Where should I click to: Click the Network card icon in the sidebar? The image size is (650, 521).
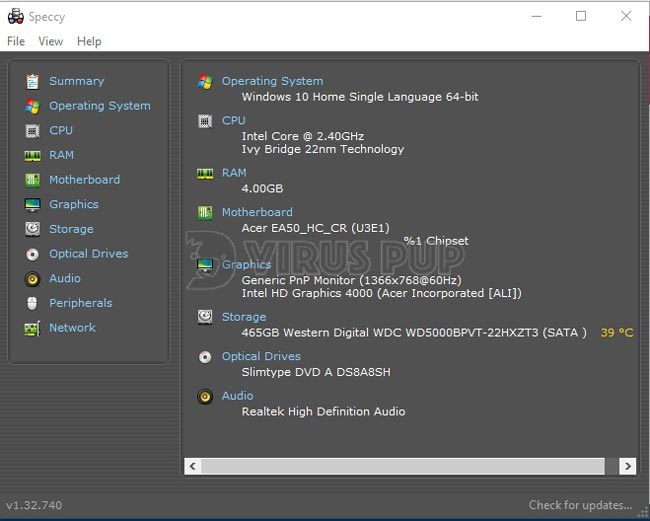(x=32, y=328)
